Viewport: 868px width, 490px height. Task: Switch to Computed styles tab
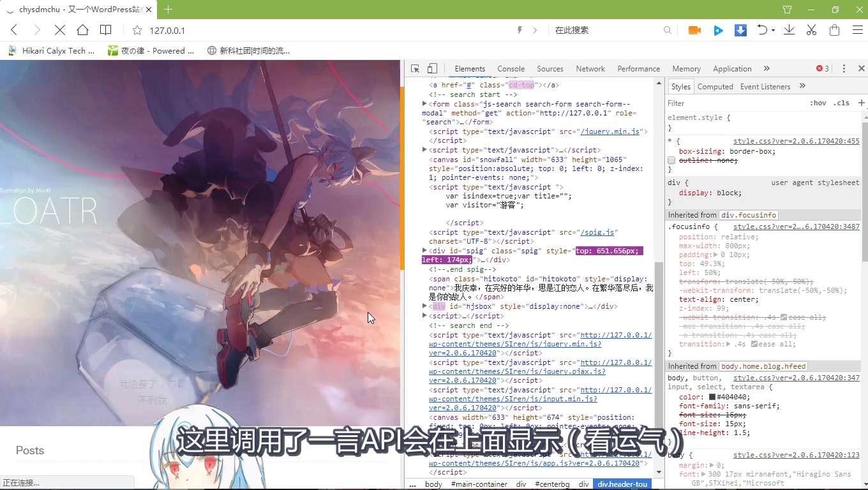pos(715,86)
